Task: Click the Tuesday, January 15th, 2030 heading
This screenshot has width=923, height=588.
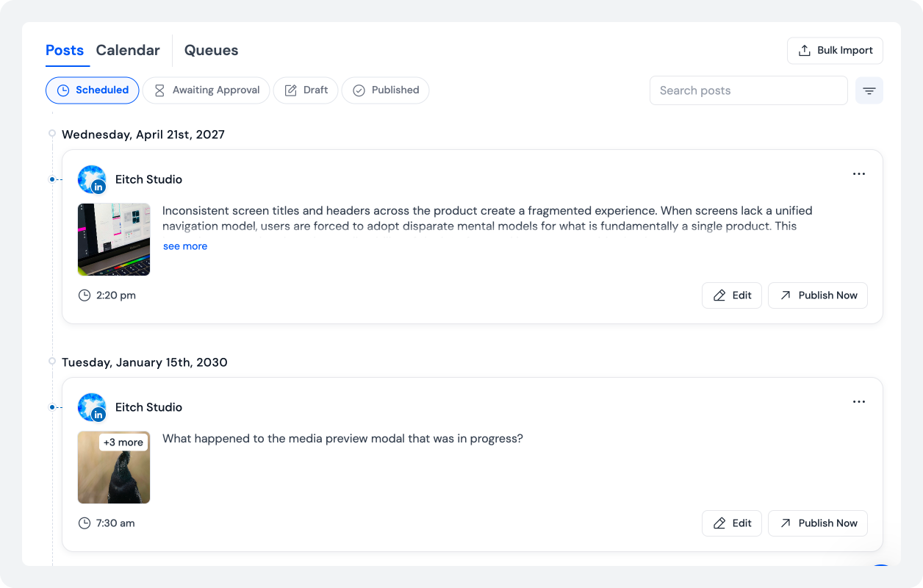Action: tap(145, 362)
